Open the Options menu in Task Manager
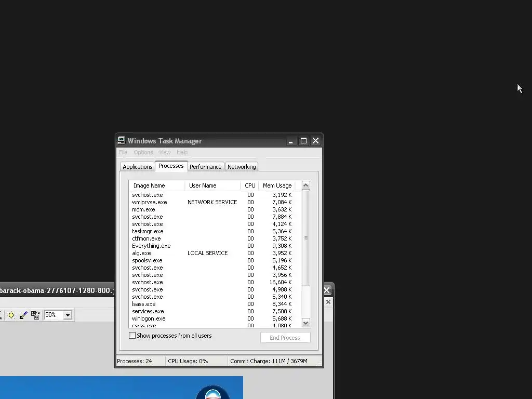The width and height of the screenshot is (532, 399). click(143, 152)
